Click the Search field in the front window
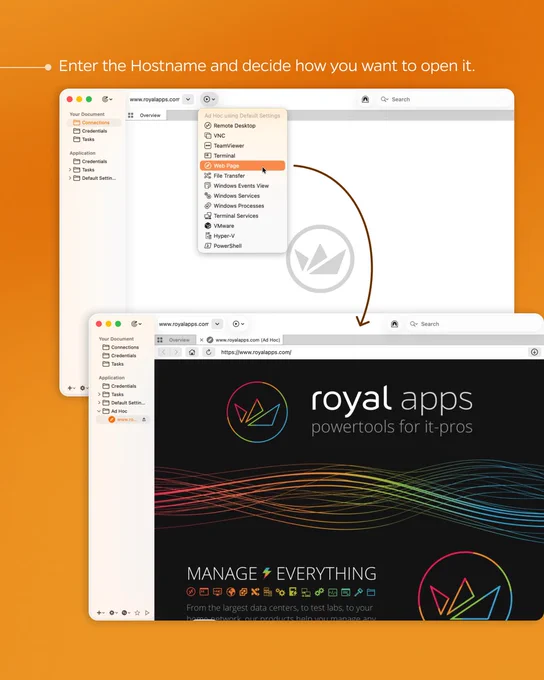This screenshot has width=544, height=680. 473,324
